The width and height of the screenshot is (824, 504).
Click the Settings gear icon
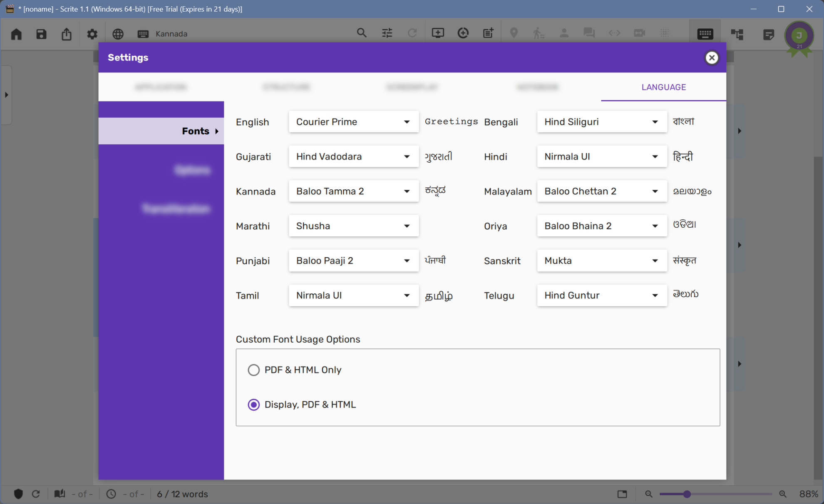pos(92,34)
